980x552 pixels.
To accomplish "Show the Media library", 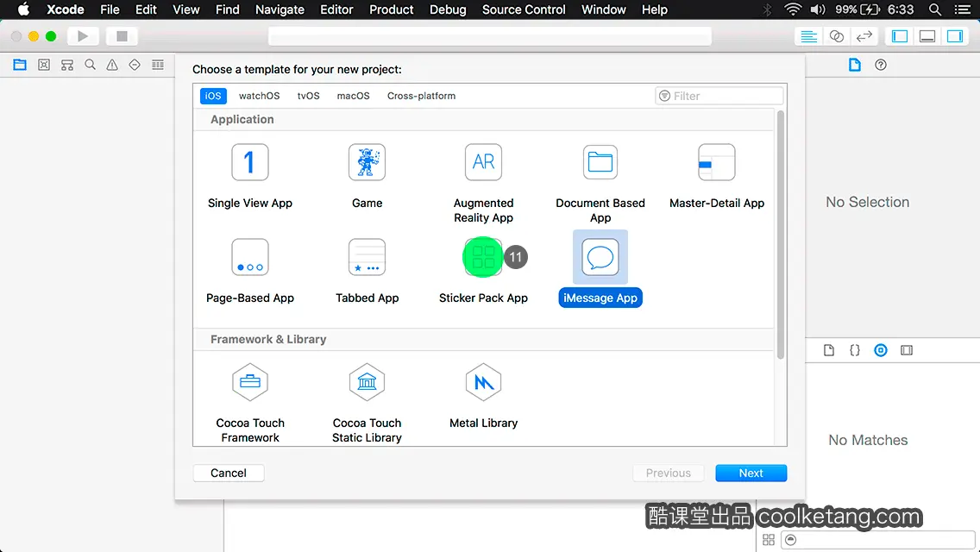I will click(x=907, y=350).
